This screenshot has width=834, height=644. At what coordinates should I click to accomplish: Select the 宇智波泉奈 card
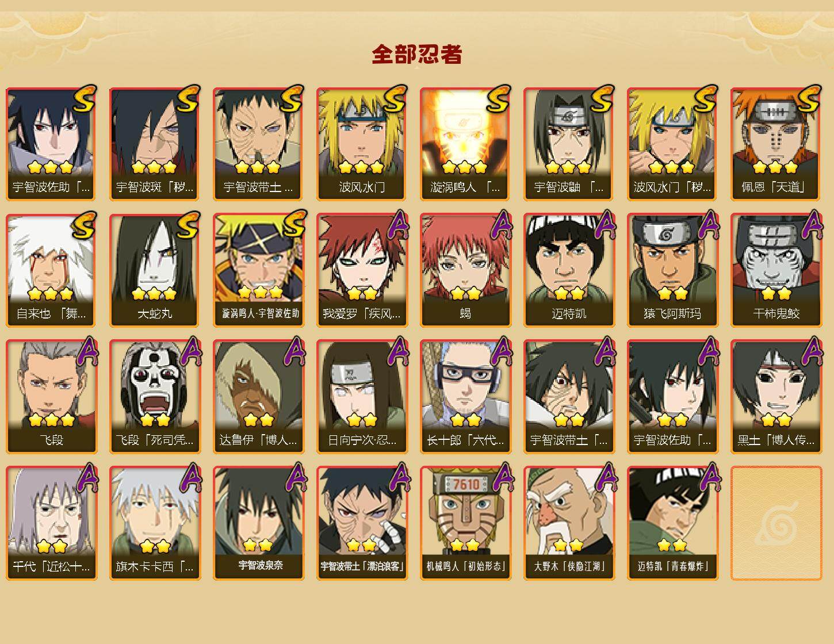pos(258,523)
